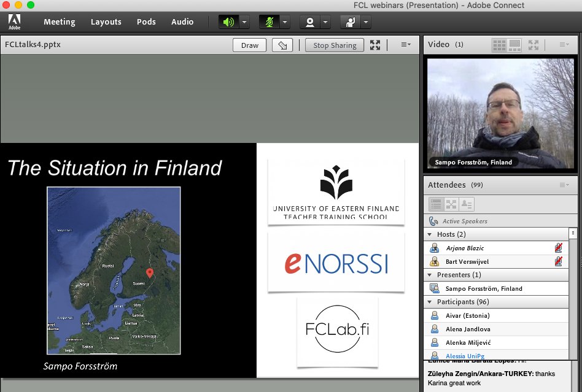Select the Attendees list view icon
The height and width of the screenshot is (392, 582).
pyautogui.click(x=436, y=204)
